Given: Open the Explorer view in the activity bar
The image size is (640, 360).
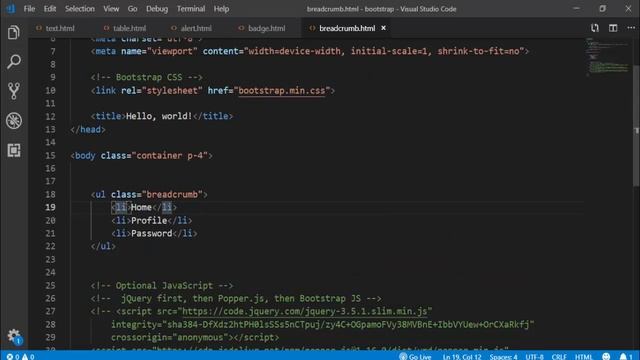Looking at the screenshot, I should coord(13,33).
